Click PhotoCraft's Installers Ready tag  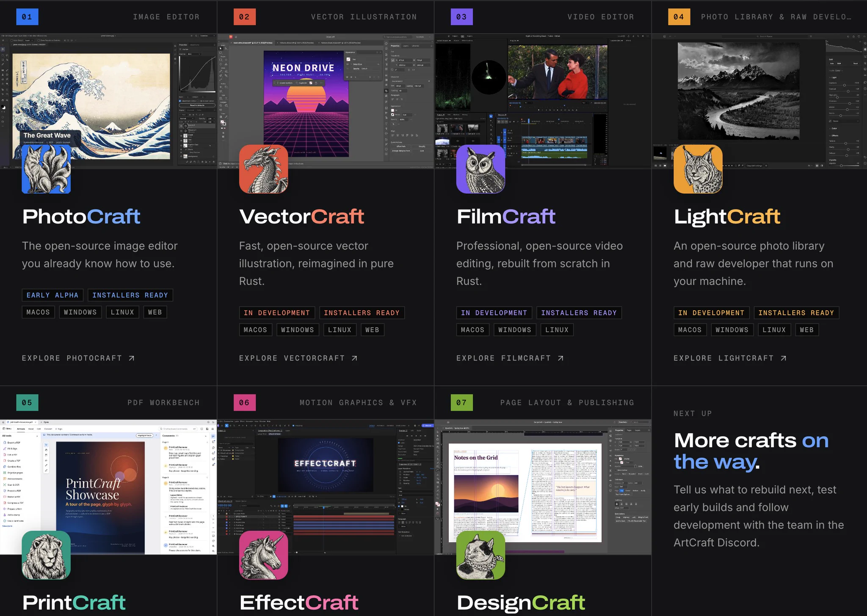click(130, 295)
